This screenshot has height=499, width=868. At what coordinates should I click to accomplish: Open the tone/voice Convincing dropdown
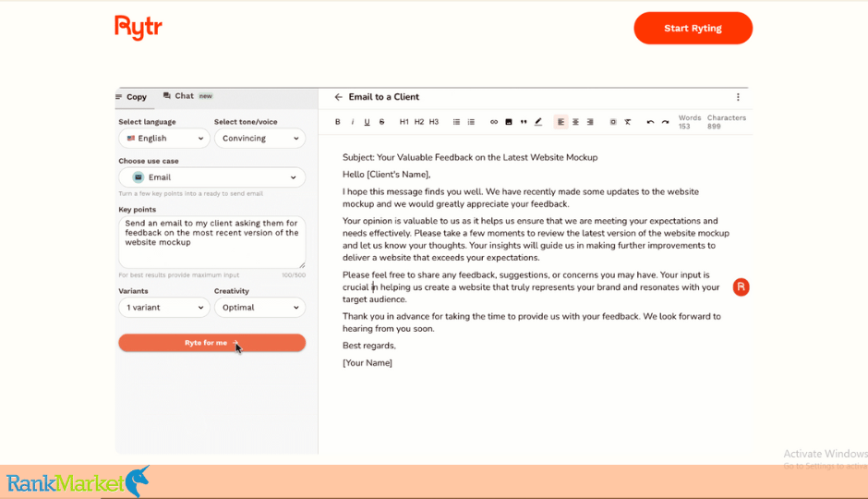coord(259,139)
